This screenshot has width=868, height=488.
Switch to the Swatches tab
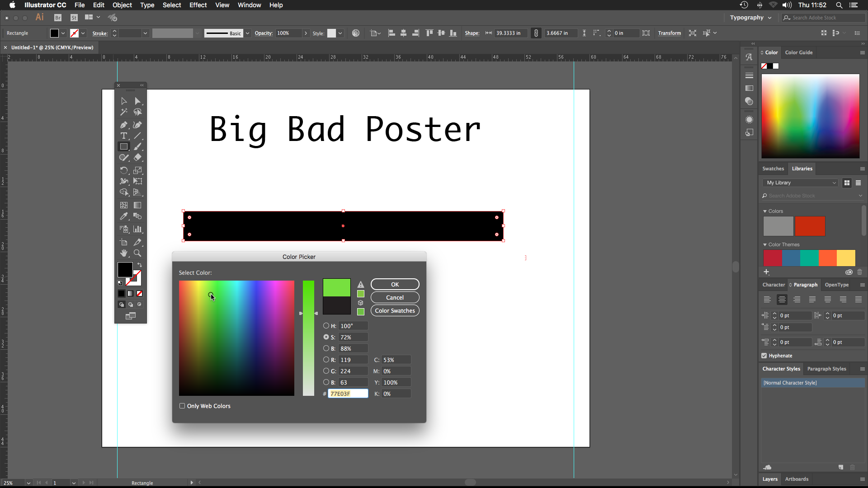[x=773, y=169]
